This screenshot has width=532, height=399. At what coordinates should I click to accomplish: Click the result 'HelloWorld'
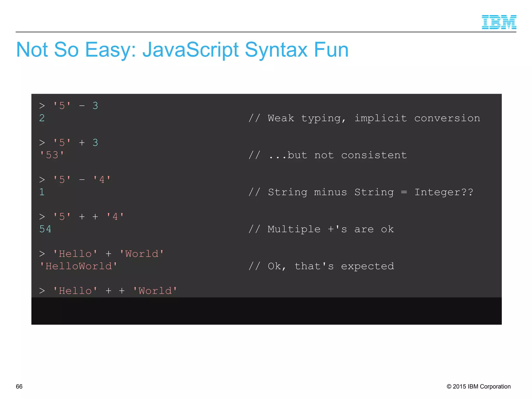click(78, 266)
